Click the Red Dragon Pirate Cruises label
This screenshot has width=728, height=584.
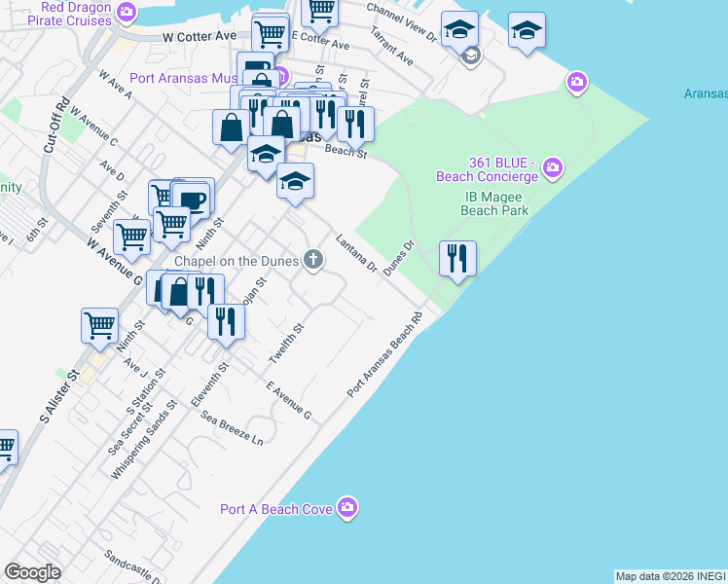[x=69, y=14]
